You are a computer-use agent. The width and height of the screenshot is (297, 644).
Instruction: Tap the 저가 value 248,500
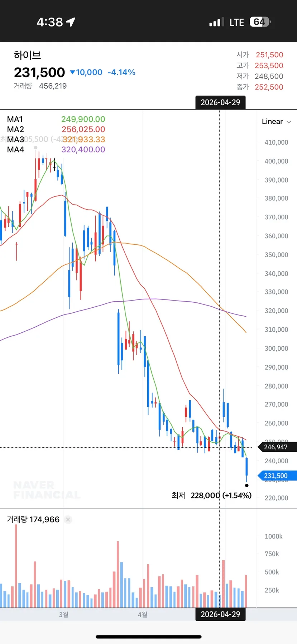pyautogui.click(x=269, y=76)
